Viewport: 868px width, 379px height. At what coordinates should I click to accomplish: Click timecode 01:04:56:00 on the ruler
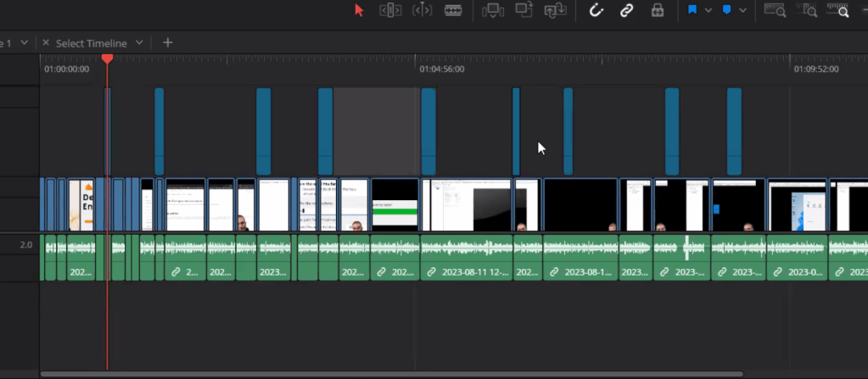[x=442, y=70]
